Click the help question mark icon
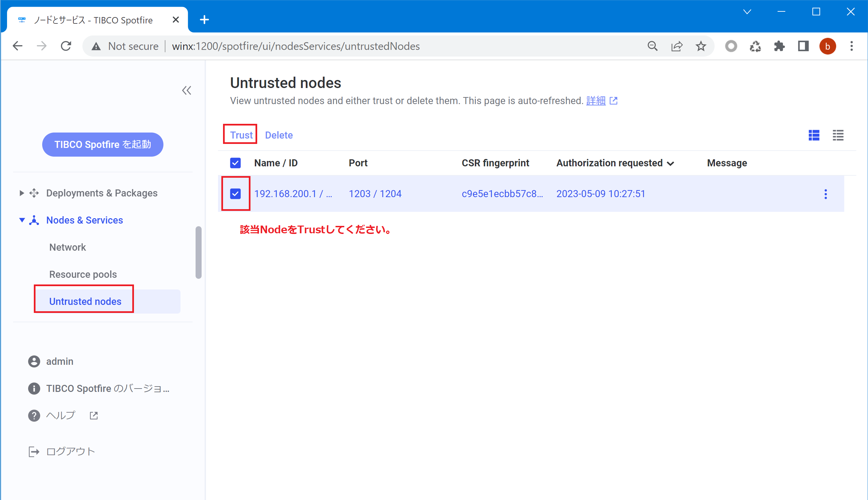868x500 pixels. click(34, 416)
